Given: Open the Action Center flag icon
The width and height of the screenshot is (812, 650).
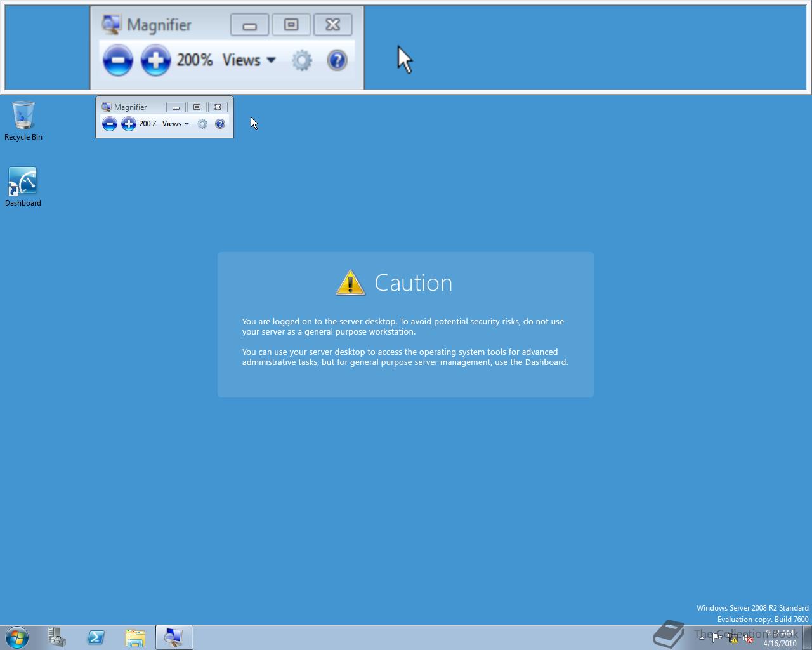Looking at the screenshot, I should click(x=717, y=639).
